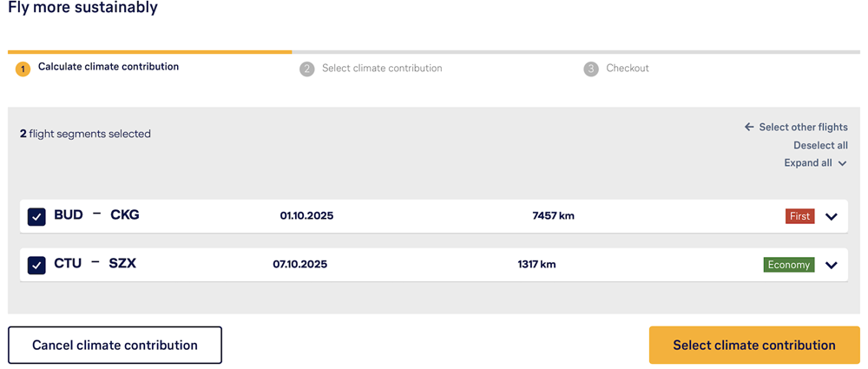Click the Deselect all link
The width and height of the screenshot is (868, 369).
click(820, 145)
